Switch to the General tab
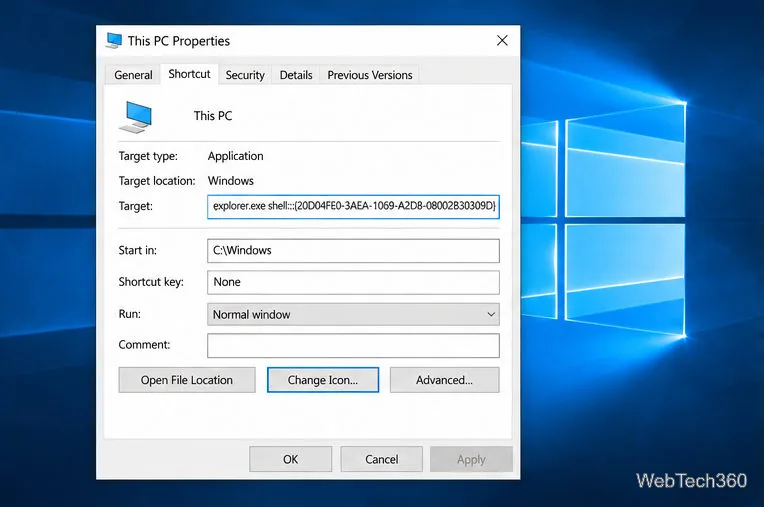This screenshot has width=764, height=507. click(133, 75)
